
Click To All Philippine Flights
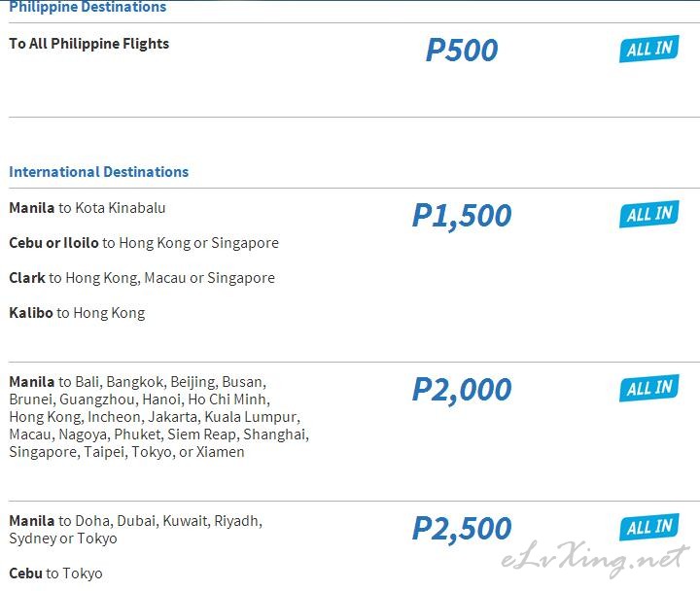point(88,44)
